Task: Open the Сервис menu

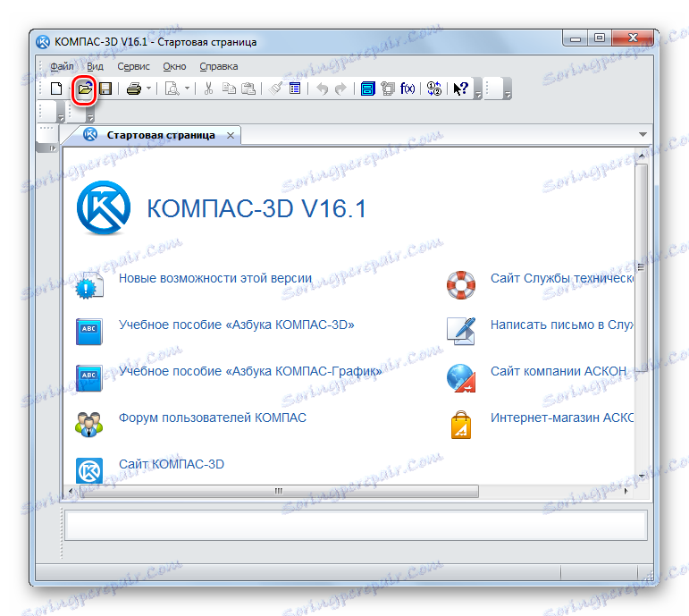Action: [x=133, y=66]
